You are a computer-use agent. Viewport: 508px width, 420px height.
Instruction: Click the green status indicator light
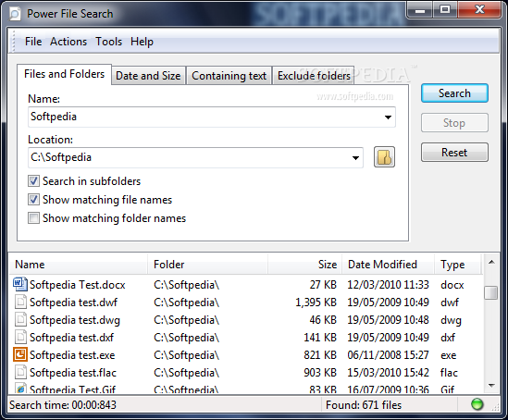(477, 404)
